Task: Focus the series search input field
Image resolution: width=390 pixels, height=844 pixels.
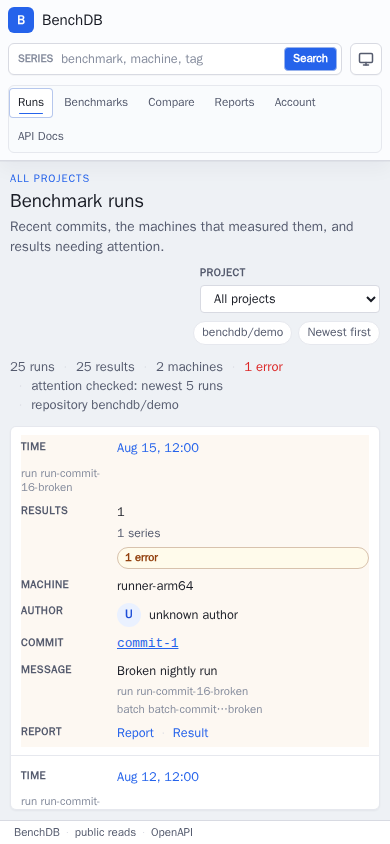Action: click(x=169, y=59)
